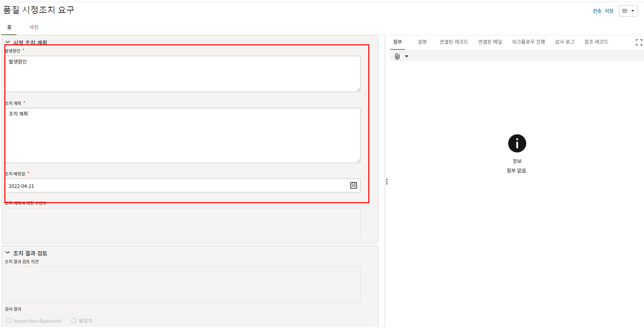Click the 저장 link
644x329 pixels.
coord(609,11)
